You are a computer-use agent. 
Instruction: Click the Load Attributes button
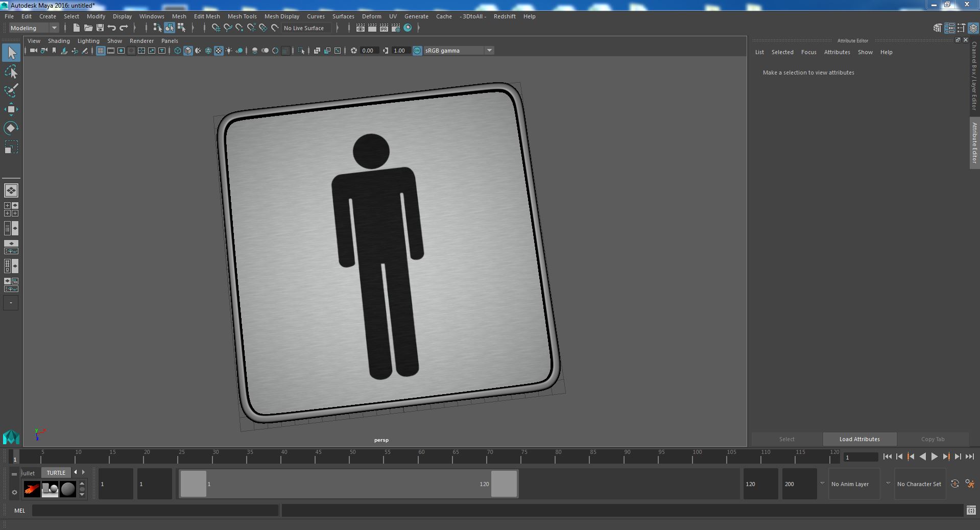point(859,439)
